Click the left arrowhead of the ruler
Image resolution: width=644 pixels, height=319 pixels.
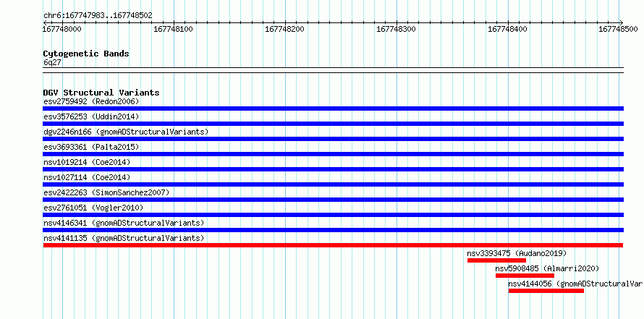45,22
